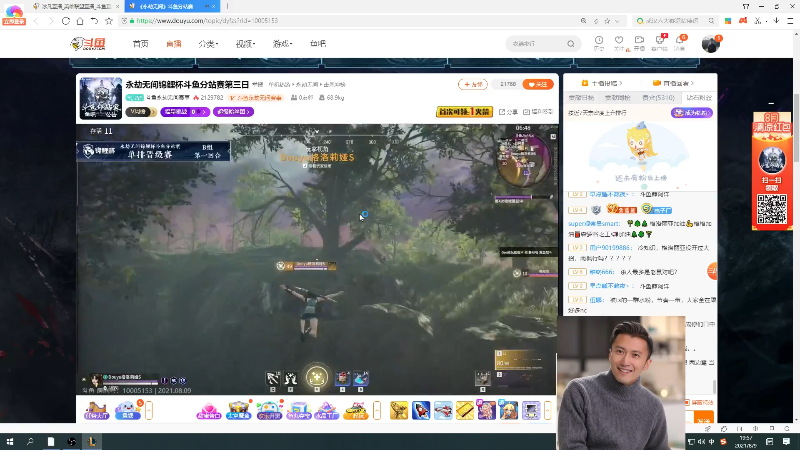
Task: Expand the purple pill with zero count
Action: [x=185, y=112]
